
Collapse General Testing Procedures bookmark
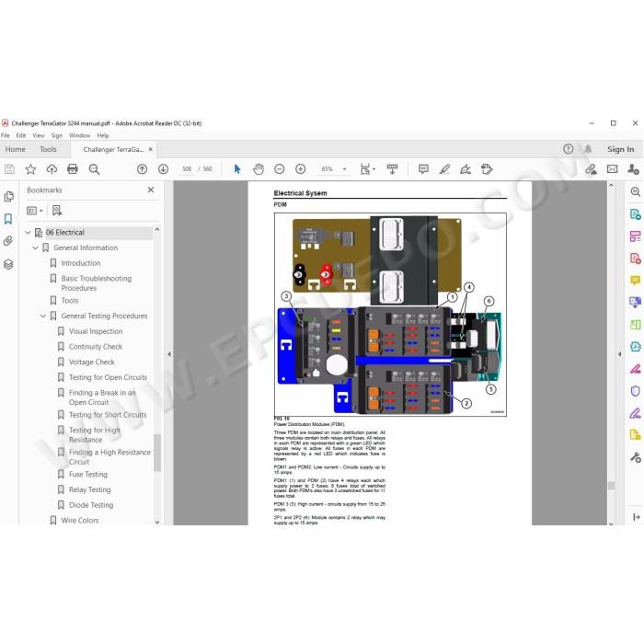click(43, 316)
